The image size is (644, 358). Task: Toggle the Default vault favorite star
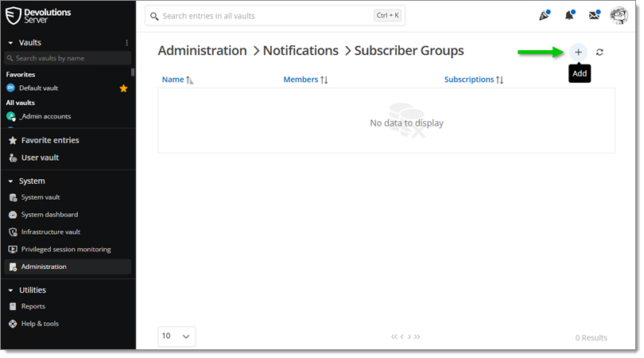tap(123, 88)
